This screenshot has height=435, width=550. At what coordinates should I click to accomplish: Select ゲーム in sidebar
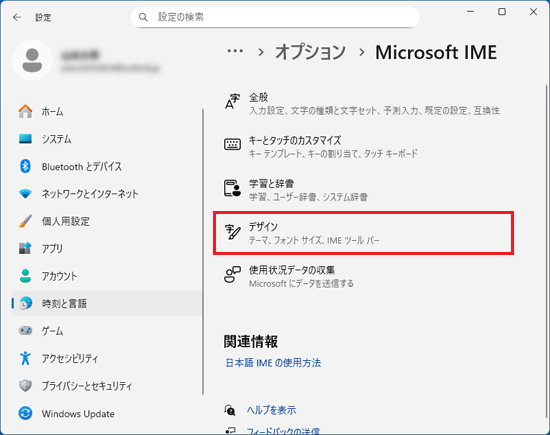[107, 330]
